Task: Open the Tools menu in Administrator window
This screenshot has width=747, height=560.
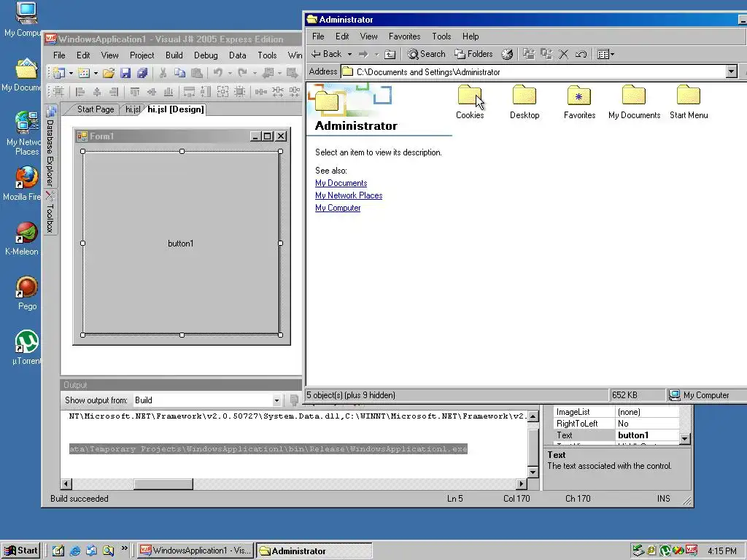Action: click(441, 36)
